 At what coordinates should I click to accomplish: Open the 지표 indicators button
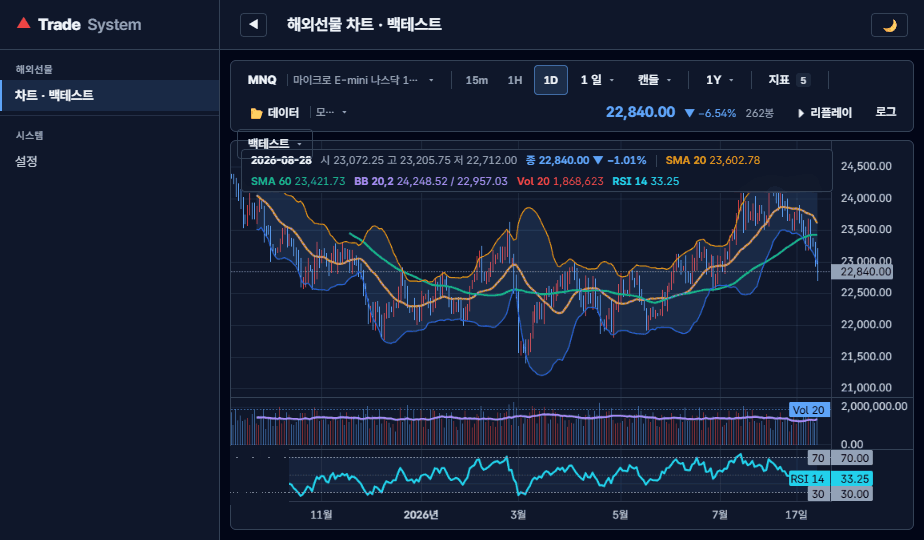click(x=789, y=80)
